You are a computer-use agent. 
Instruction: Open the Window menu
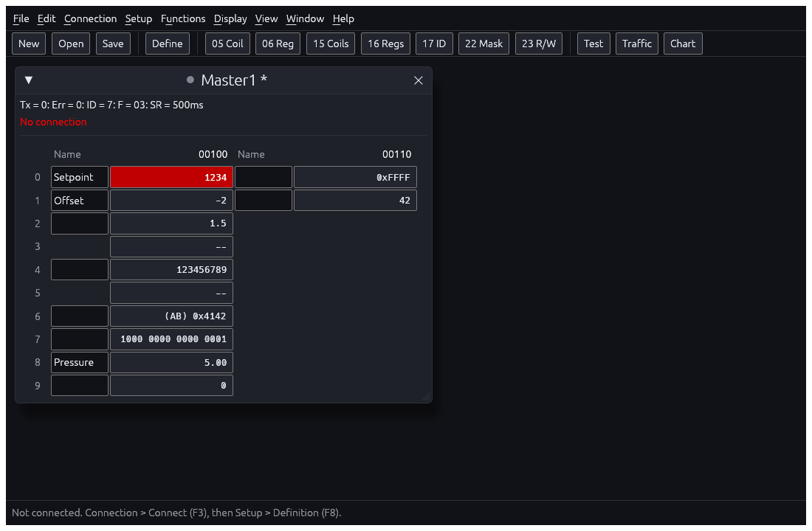pos(306,18)
